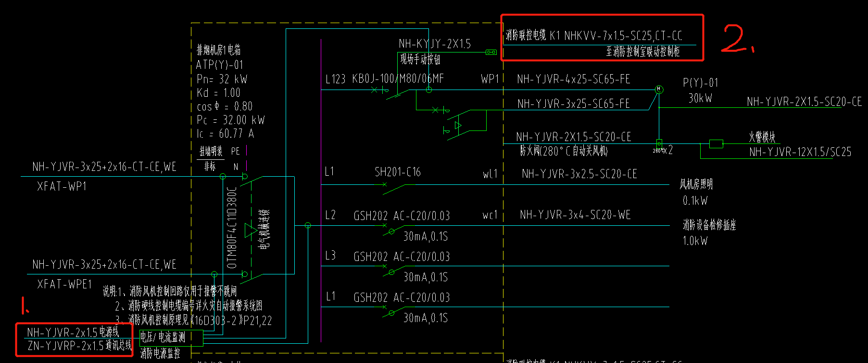The width and height of the screenshot is (868, 363).
Task: Select the NH-KYJY-2X1.5 cable label
Action: tap(435, 44)
